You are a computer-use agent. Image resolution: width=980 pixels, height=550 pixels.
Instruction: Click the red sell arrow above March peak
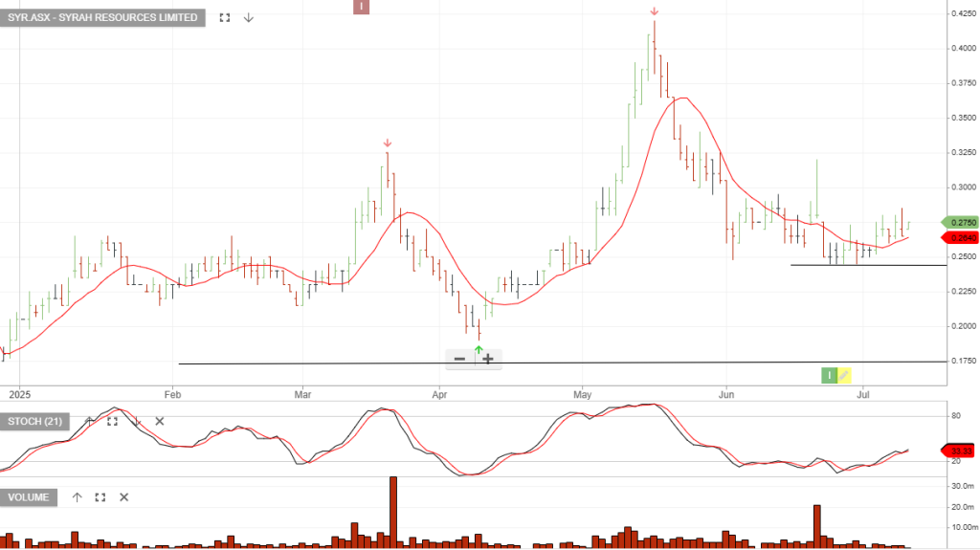(388, 143)
